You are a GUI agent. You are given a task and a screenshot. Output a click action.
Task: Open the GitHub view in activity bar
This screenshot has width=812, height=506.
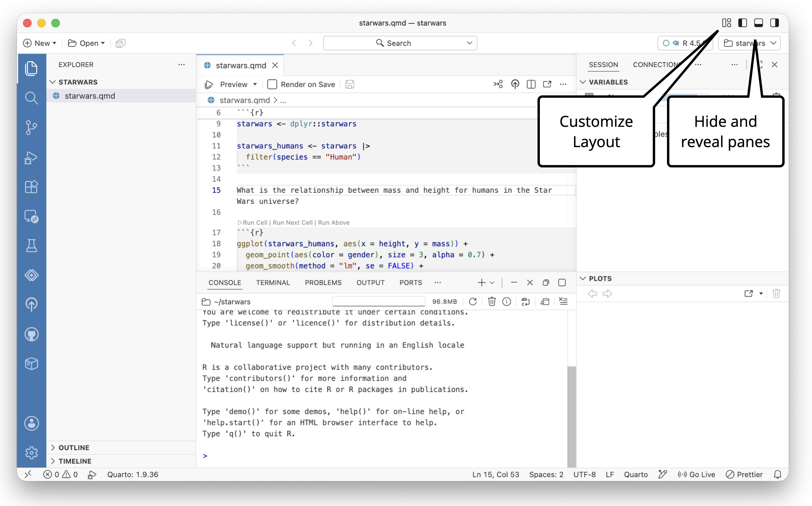pos(31,334)
